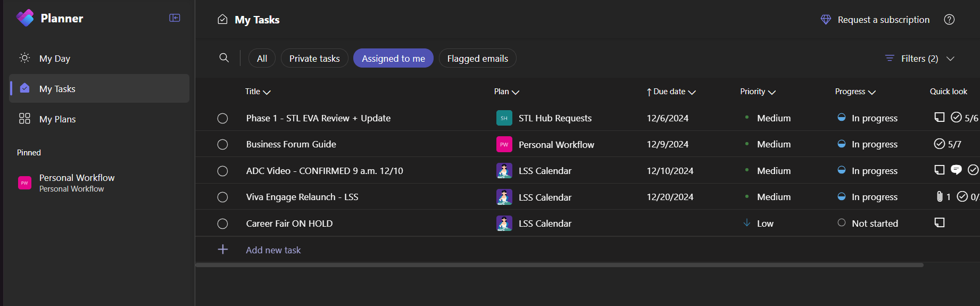This screenshot has width=980, height=306.
Task: Go to My Tasks in sidebar
Action: coord(99,88)
